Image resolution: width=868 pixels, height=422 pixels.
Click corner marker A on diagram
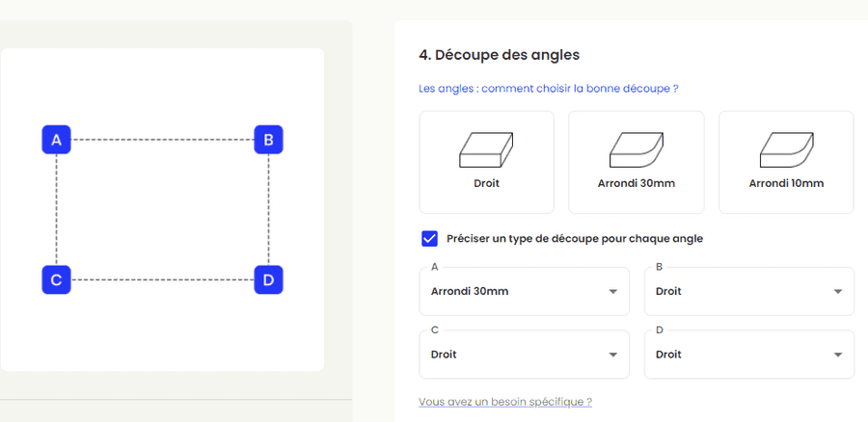point(56,140)
